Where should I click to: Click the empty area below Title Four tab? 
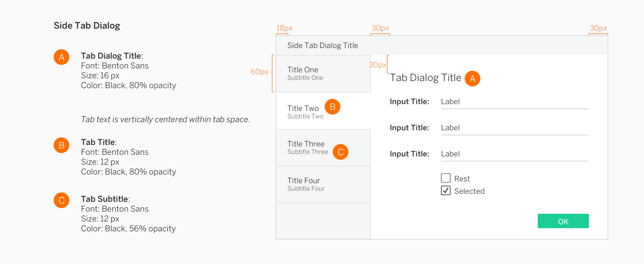(x=323, y=221)
